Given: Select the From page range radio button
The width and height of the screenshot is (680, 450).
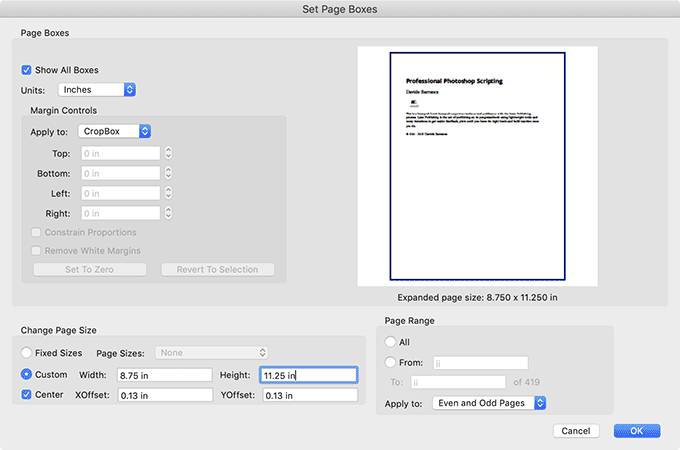Looking at the screenshot, I should tap(390, 362).
